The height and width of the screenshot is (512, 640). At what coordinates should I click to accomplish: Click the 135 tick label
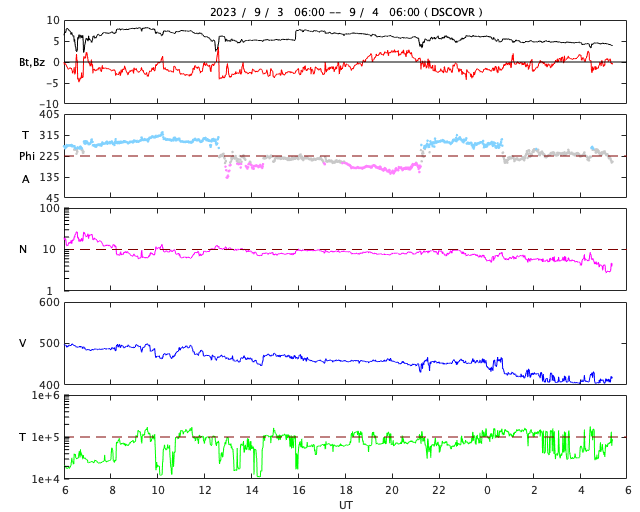coord(49,177)
